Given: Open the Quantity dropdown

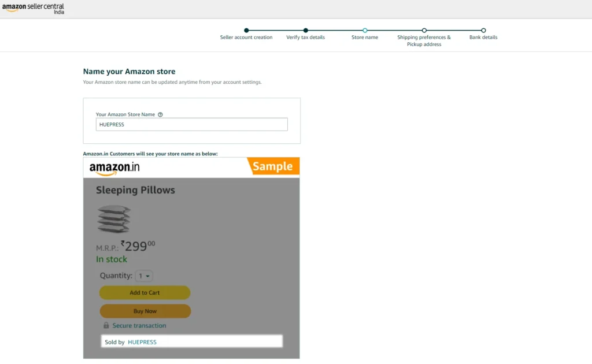Looking at the screenshot, I should click(x=144, y=276).
